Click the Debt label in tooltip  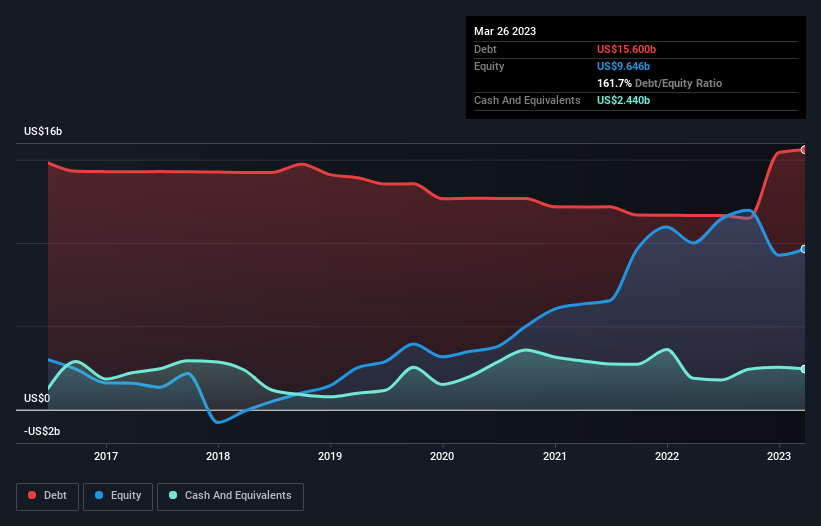click(x=485, y=49)
